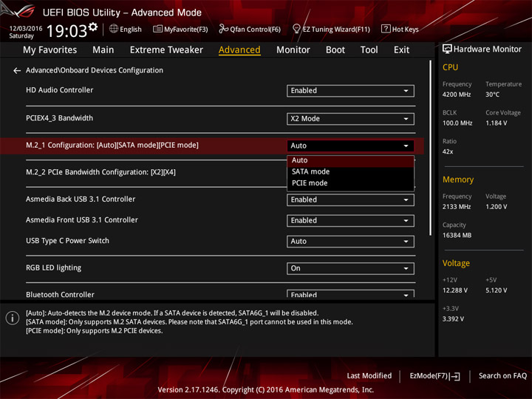Click the Core Voltage 1.184 V value
Image resolution: width=532 pixels, height=399 pixels.
click(496, 123)
